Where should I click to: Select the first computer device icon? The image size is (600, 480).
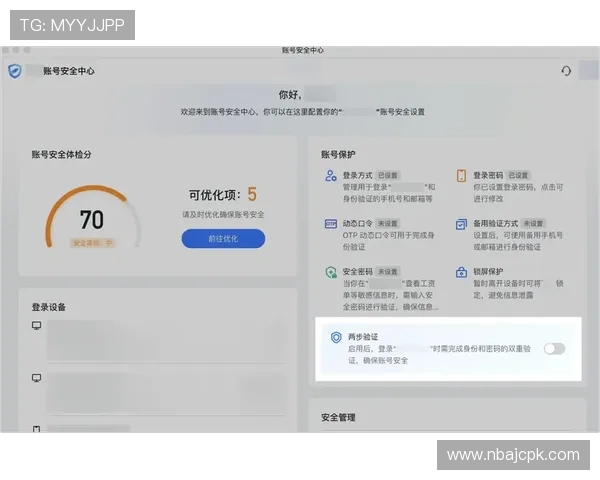click(36, 326)
